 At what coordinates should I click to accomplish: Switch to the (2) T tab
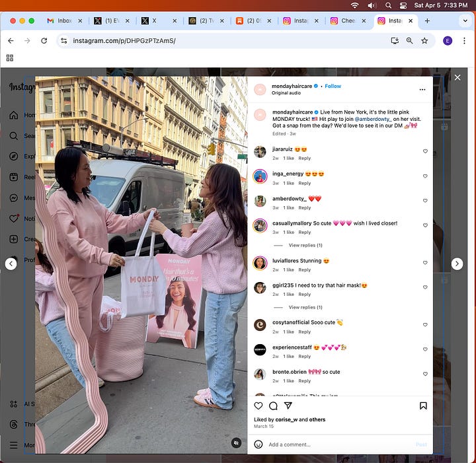click(206, 20)
